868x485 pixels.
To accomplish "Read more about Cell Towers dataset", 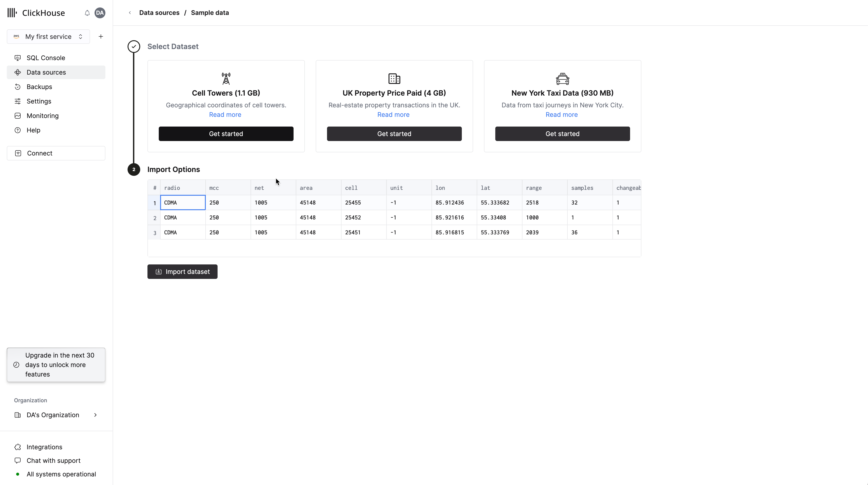I will (225, 114).
